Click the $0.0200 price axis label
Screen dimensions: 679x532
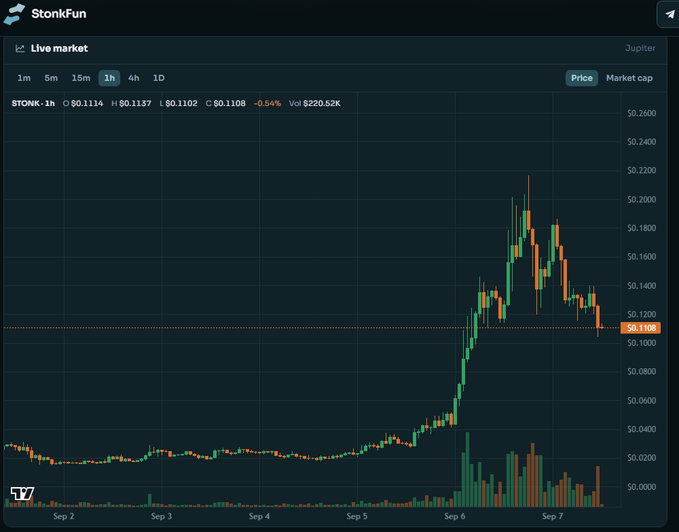(642, 458)
